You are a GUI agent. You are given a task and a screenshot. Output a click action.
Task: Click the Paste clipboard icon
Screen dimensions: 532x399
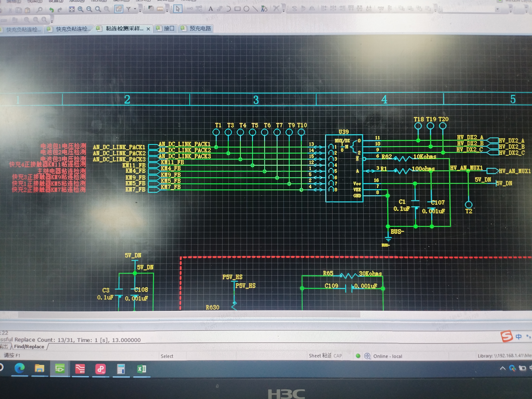tap(28, 10)
